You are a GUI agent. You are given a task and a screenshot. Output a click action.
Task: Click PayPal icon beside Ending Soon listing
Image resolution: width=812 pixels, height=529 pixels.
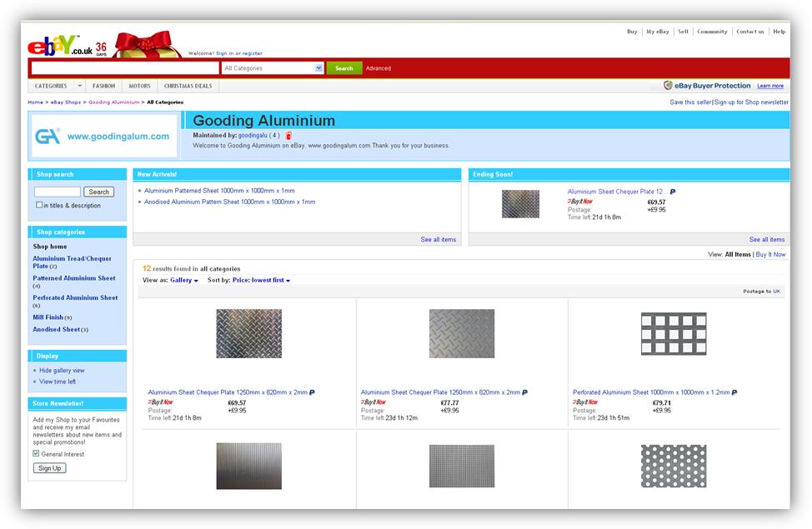tap(673, 192)
